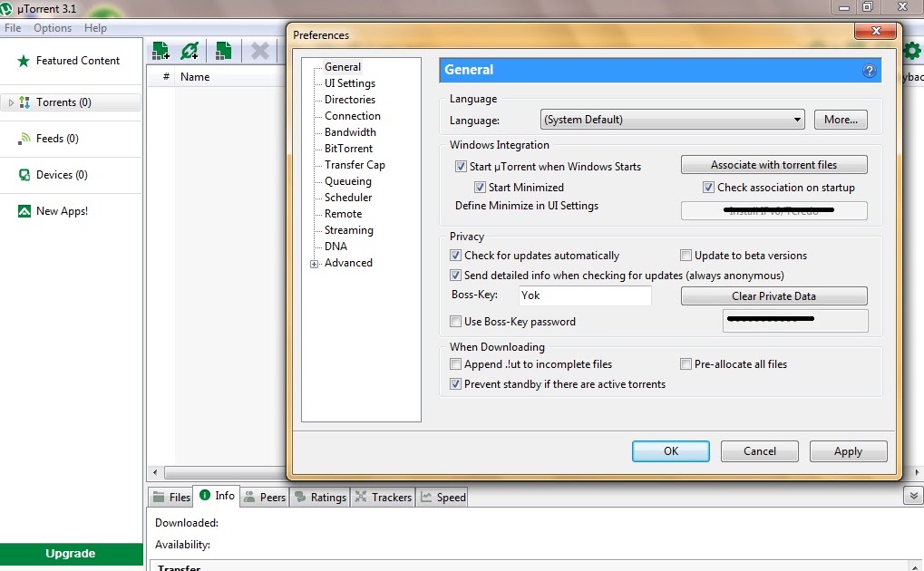Select DNA in preferences tree
Viewport: 924px width, 571px height.
click(x=336, y=247)
